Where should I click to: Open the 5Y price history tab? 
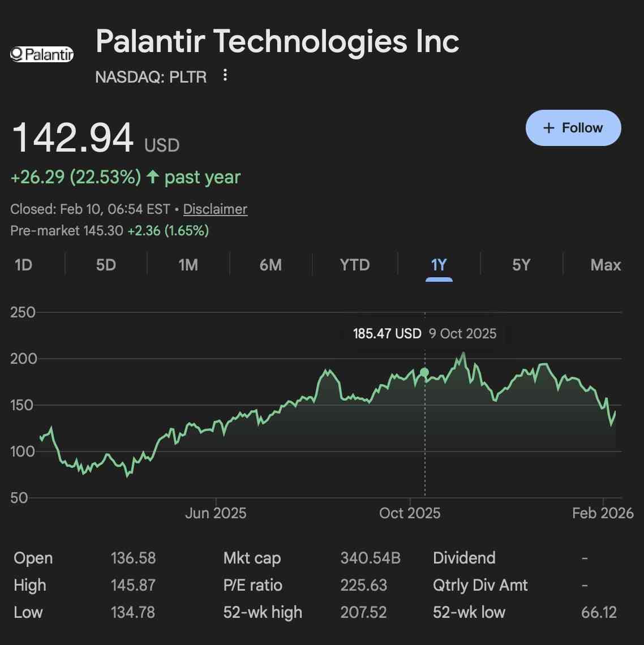pos(521,265)
